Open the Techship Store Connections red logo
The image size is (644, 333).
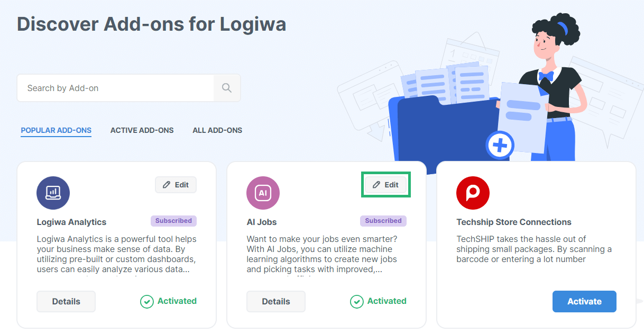(473, 193)
